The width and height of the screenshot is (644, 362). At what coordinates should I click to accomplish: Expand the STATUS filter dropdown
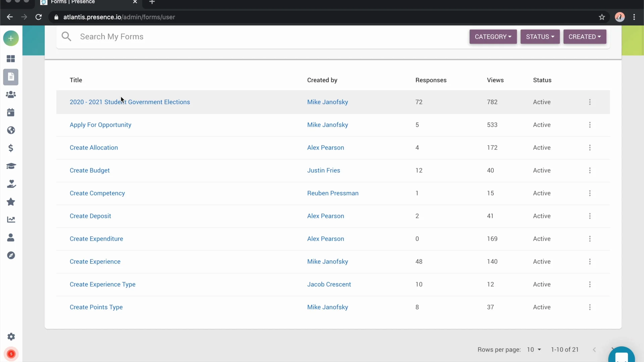pos(540,37)
